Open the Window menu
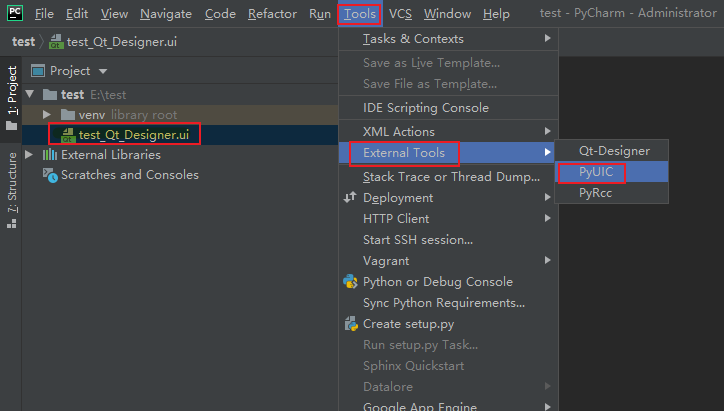Image resolution: width=724 pixels, height=411 pixels. 447,14
